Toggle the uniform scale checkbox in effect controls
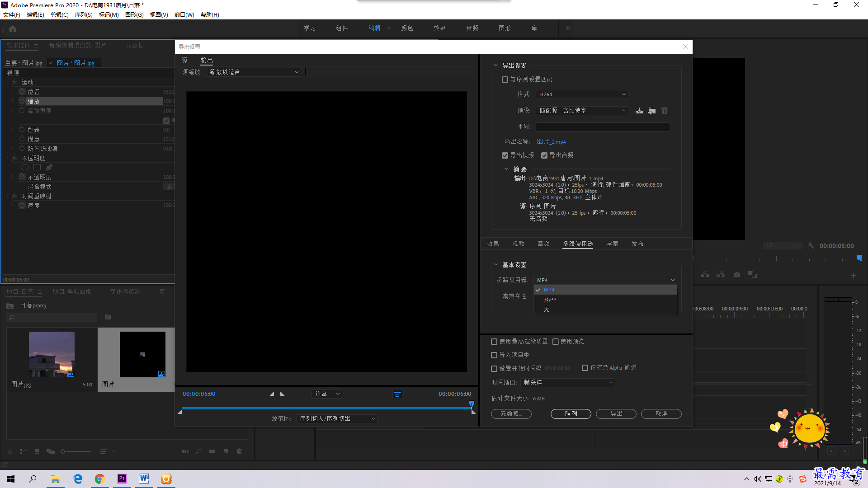This screenshot has height=488, width=868. 166,121
